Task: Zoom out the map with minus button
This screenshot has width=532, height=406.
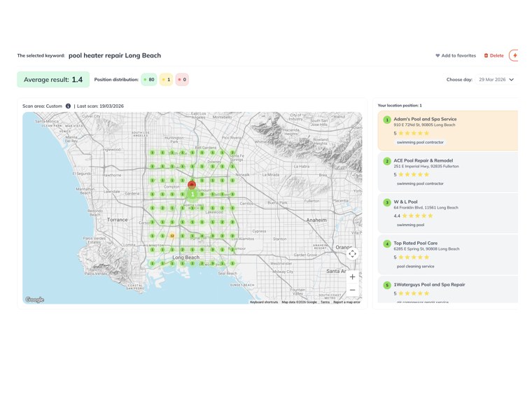Action: click(x=353, y=290)
